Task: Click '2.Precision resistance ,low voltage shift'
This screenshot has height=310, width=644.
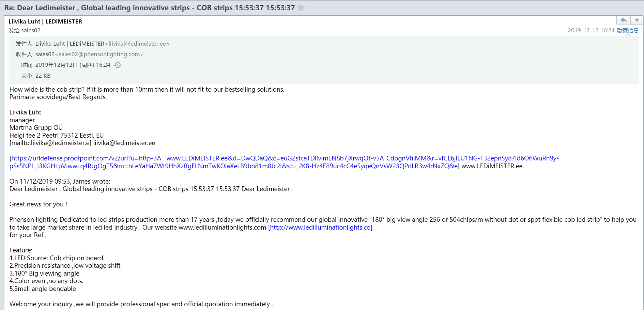Action: 65,265
